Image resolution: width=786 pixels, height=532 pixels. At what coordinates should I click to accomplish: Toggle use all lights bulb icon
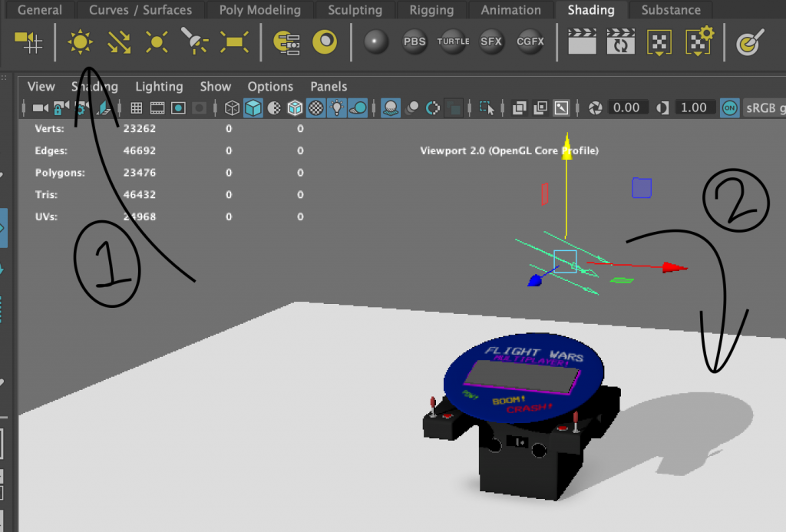click(335, 108)
